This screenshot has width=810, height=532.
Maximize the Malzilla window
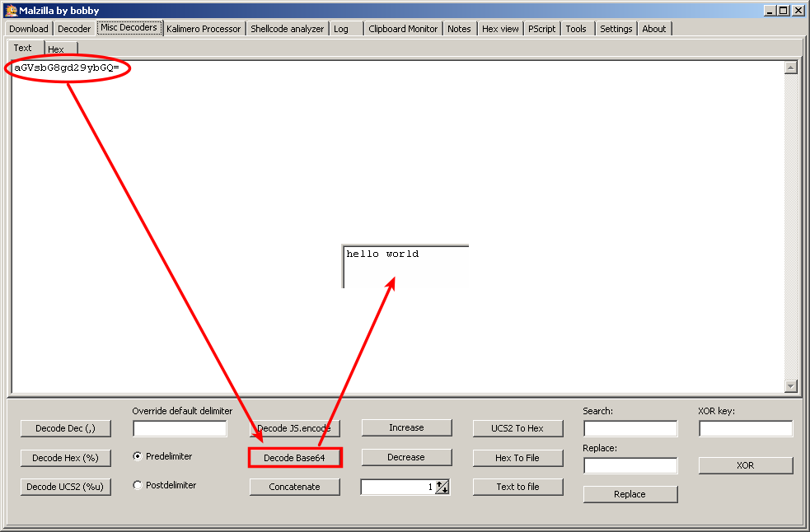(x=784, y=10)
